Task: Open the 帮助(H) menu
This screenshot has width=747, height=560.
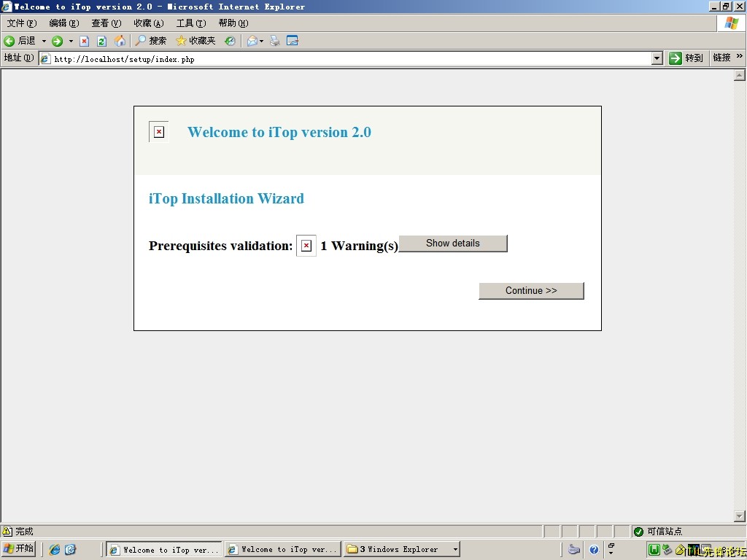Action: pos(233,23)
